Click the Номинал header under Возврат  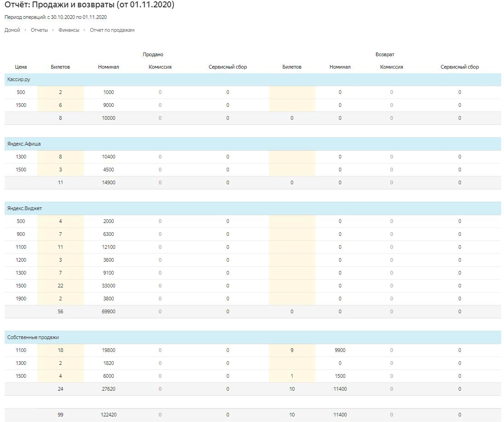tap(340, 67)
